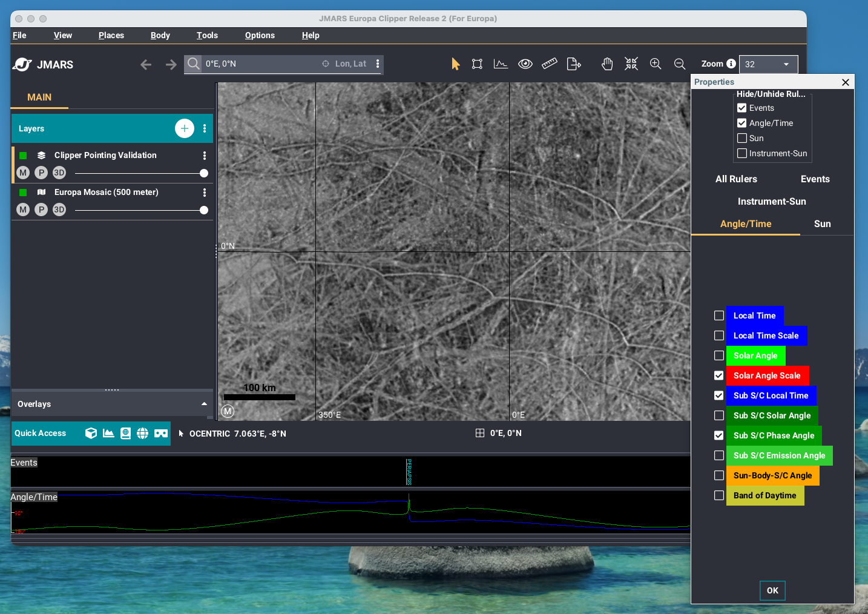Close the Properties panel
This screenshot has width=868, height=614.
846,82
